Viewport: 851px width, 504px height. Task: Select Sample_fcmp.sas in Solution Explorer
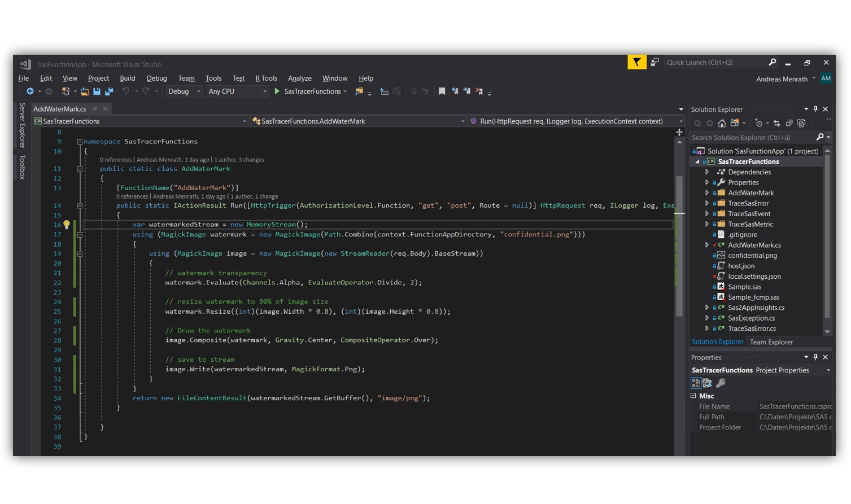[x=753, y=297]
